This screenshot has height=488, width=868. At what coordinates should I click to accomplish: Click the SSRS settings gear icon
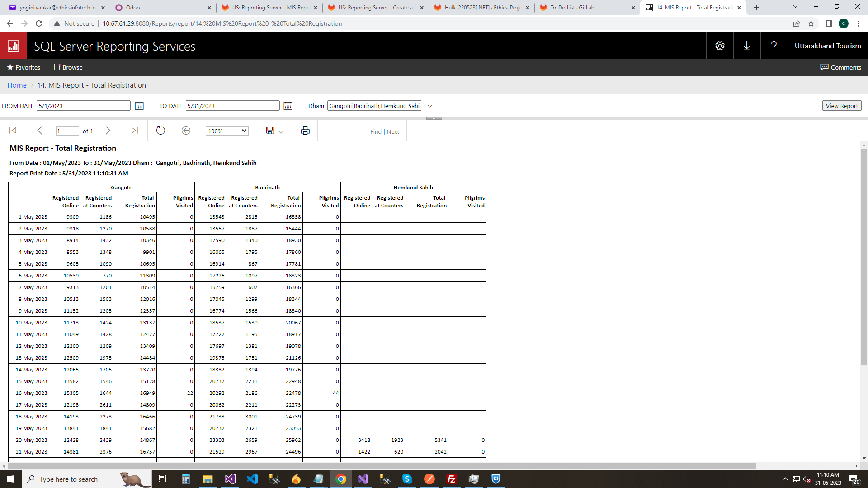[720, 46]
